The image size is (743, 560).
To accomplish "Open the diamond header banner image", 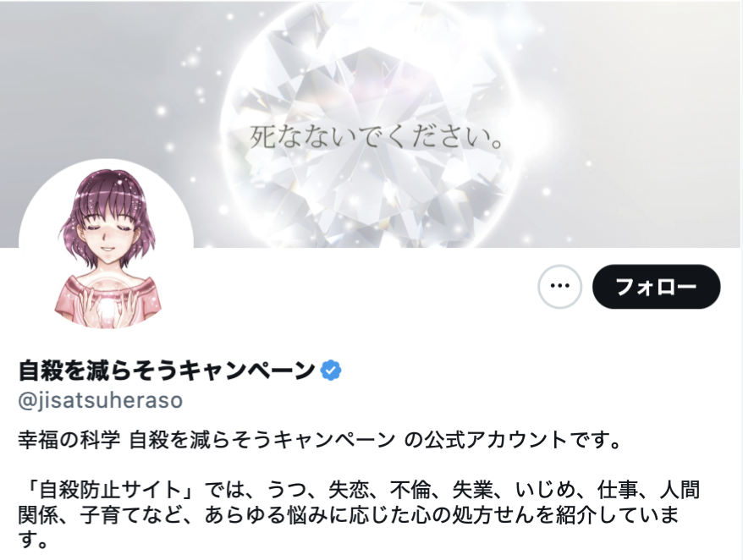I will [371, 124].
